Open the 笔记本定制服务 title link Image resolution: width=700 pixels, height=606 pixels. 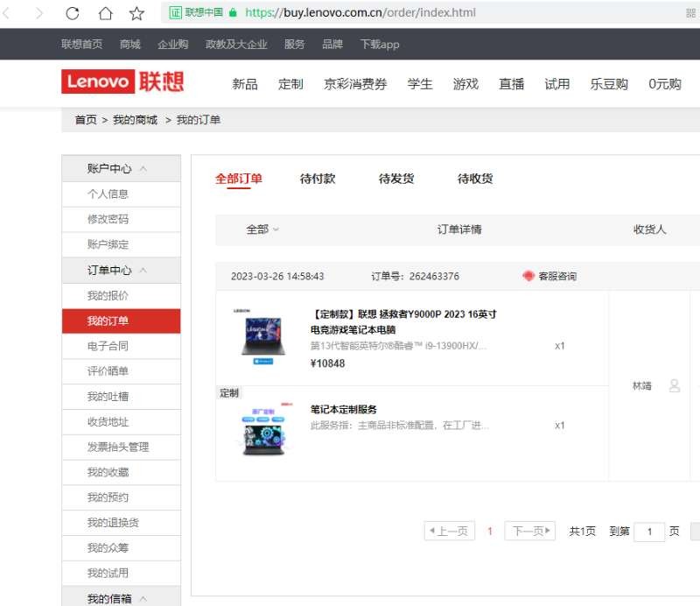(x=344, y=409)
